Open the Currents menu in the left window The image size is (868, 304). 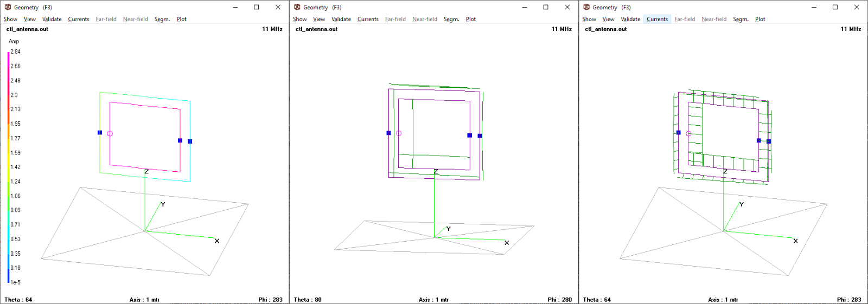(79, 19)
